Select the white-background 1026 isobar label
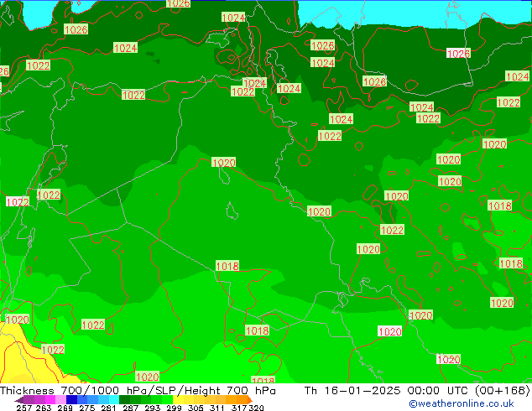Image resolution: width=532 pixels, height=411 pixels. pyautogui.click(x=458, y=54)
